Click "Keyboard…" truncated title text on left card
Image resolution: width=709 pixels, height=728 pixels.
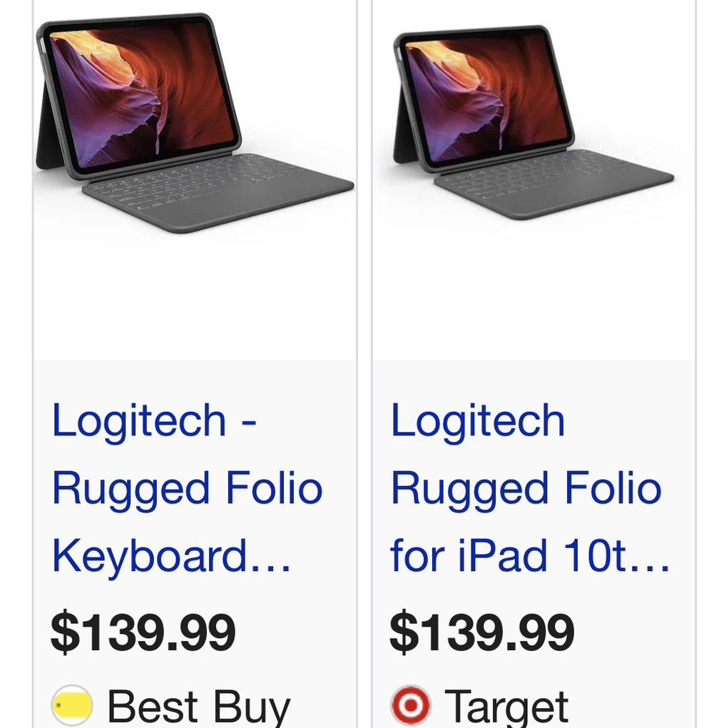tap(170, 556)
